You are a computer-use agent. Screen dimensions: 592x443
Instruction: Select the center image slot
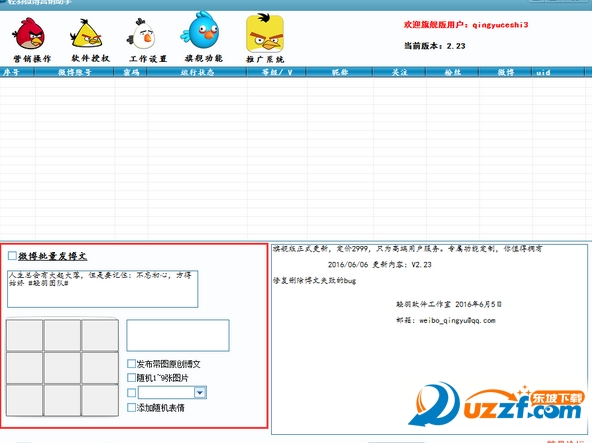coord(62,368)
